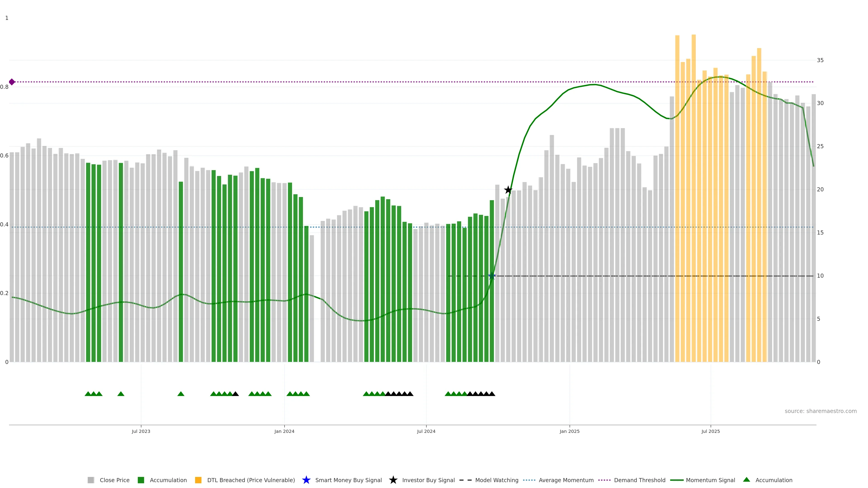
Task: Click the blue Smart Money Buy Signal star in legend
Action: 306,480
